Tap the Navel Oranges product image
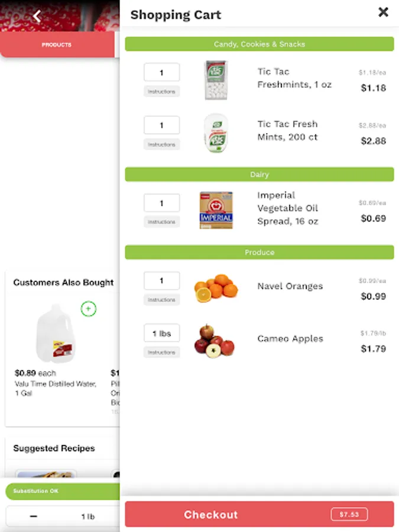The width and height of the screenshot is (399, 532). [x=216, y=288]
